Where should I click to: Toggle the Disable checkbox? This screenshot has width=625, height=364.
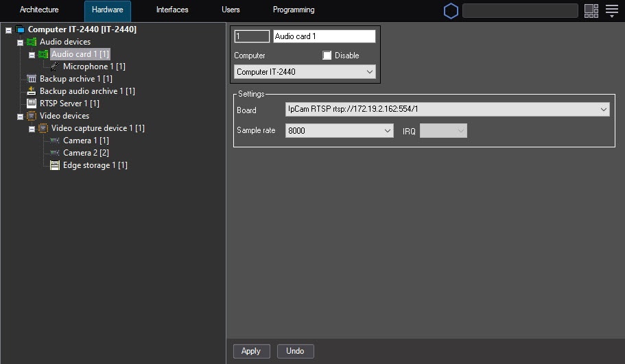tap(327, 56)
